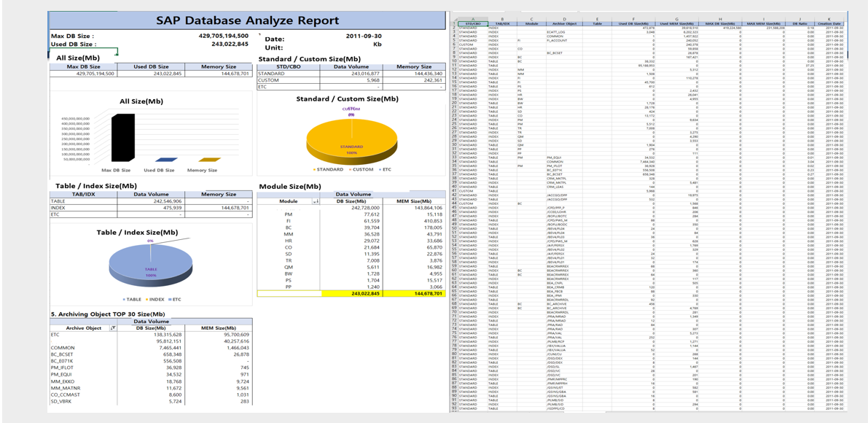The image size is (868, 423).
Task: Click the Max DB Size : label
Action: point(73,36)
